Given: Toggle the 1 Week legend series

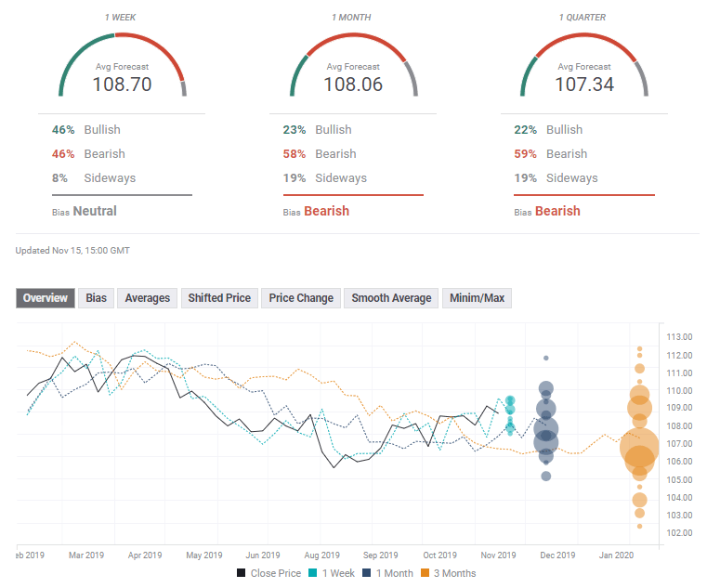Looking at the screenshot, I should click(x=334, y=573).
